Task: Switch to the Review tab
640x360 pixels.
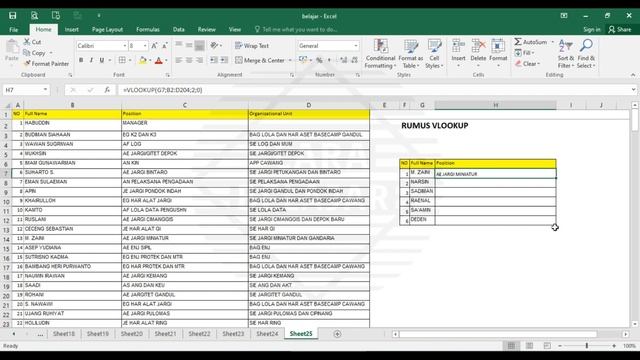Action: [207, 29]
